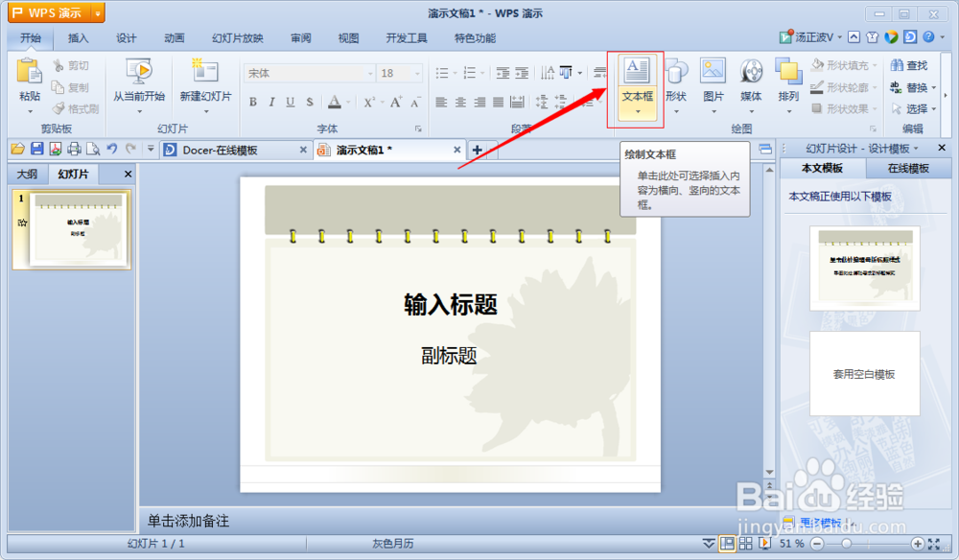Expand the Text Box dropdown arrow
Screen dimensions: 959x560
coord(638,112)
